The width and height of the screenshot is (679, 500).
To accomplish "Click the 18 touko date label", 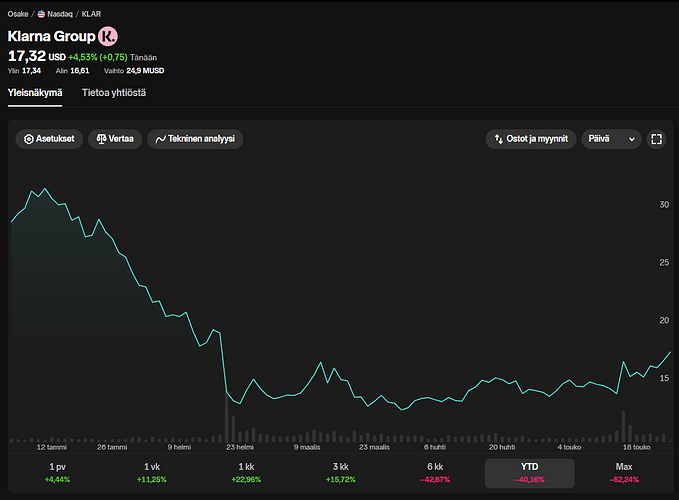I will pos(637,447).
